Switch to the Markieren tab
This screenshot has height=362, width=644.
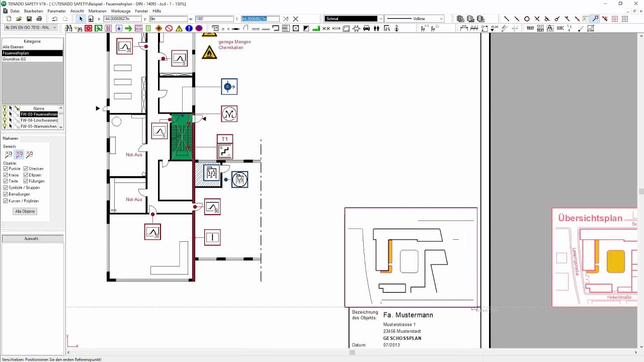11,138
